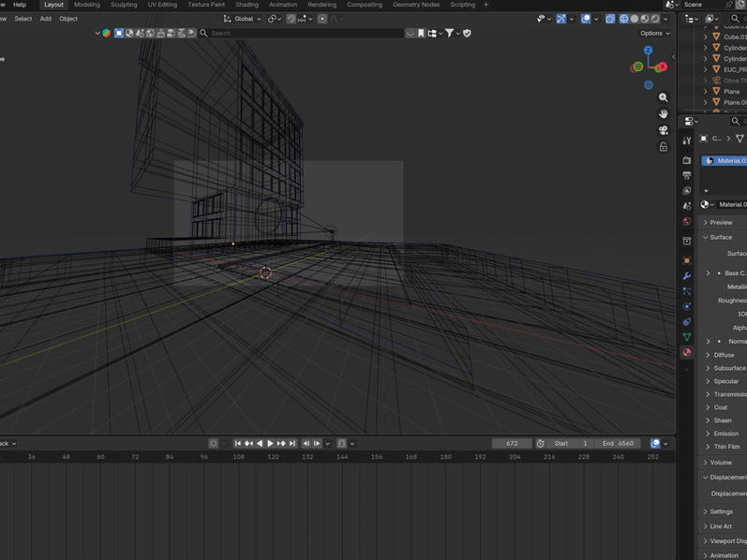The image size is (747, 560).
Task: Open the Tool properties tab with wrench-screwdriver icon
Action: coord(686,140)
